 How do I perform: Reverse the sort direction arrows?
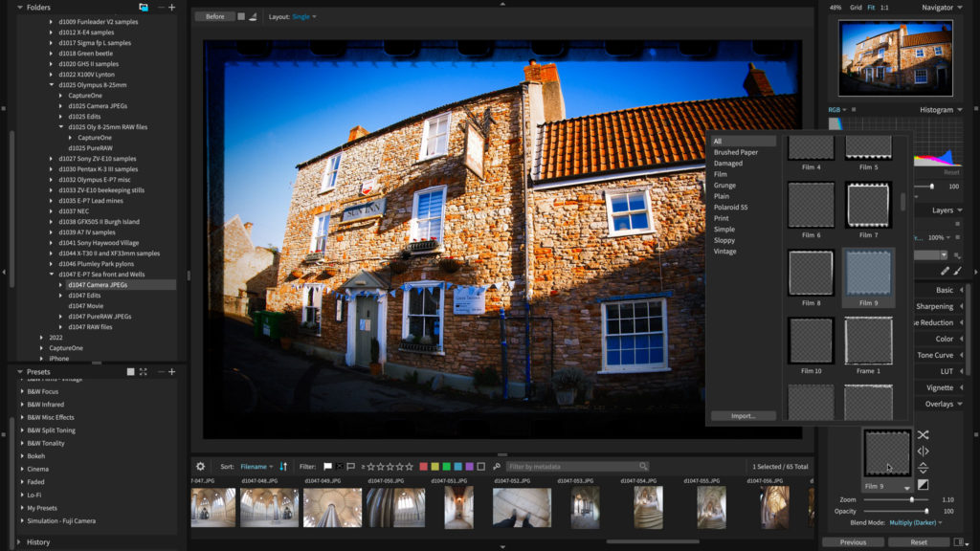(283, 466)
